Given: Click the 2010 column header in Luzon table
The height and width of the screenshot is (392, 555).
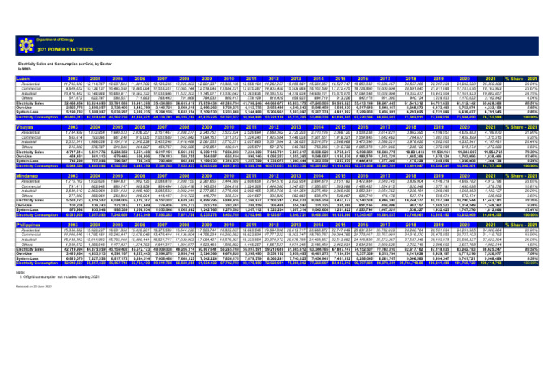Looking at the screenshot, I should tap(229, 79).
